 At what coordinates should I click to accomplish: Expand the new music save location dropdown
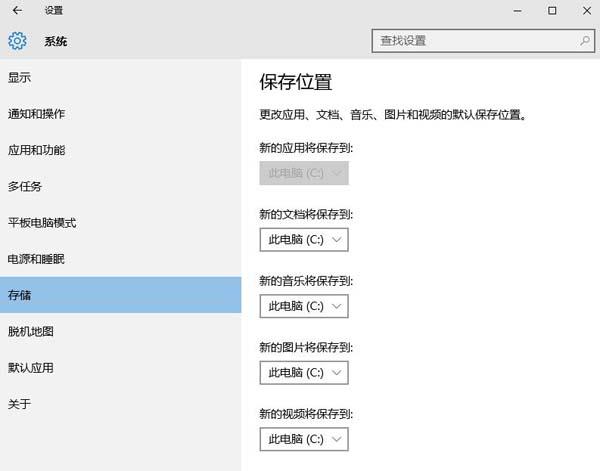[x=304, y=306]
